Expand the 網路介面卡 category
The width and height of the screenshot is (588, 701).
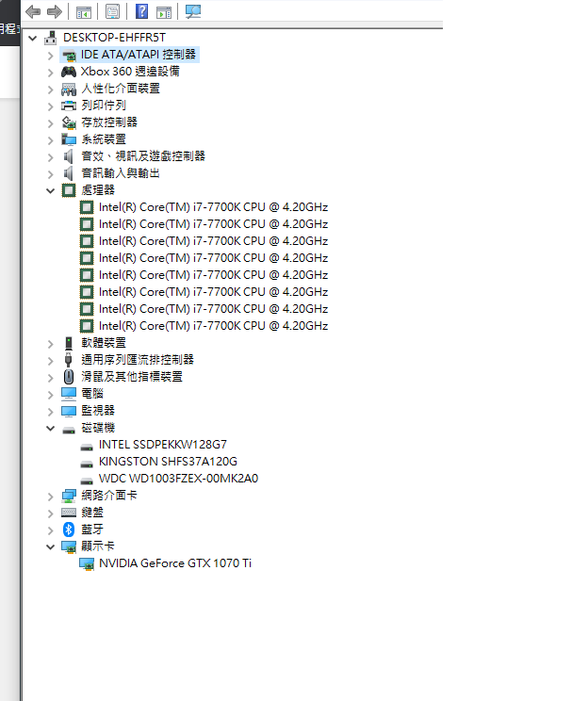click(51, 497)
